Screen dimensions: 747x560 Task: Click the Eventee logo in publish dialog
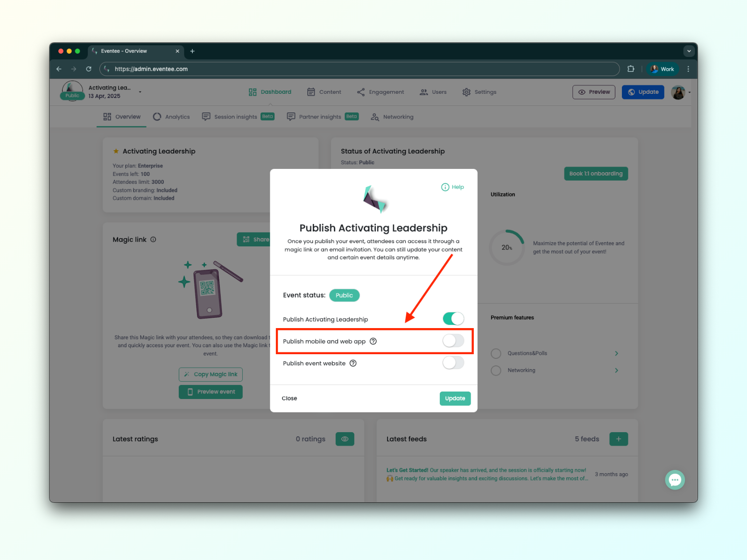375,199
